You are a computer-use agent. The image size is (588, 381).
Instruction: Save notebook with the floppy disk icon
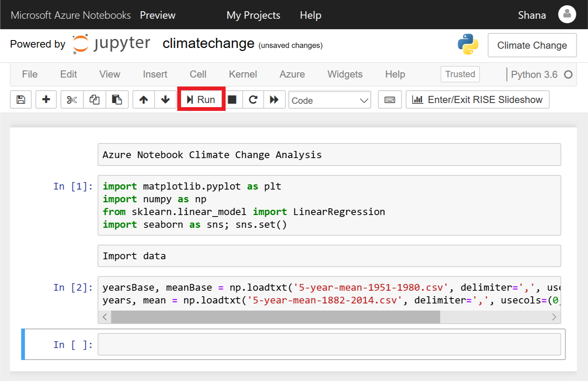coord(21,100)
